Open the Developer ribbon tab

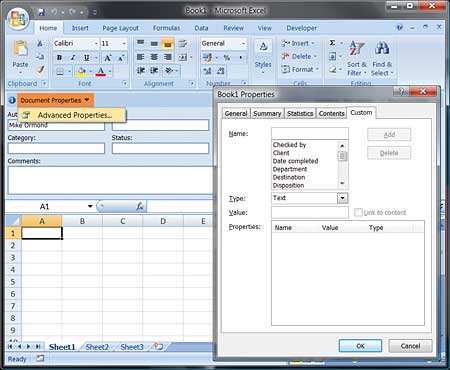[x=302, y=28]
